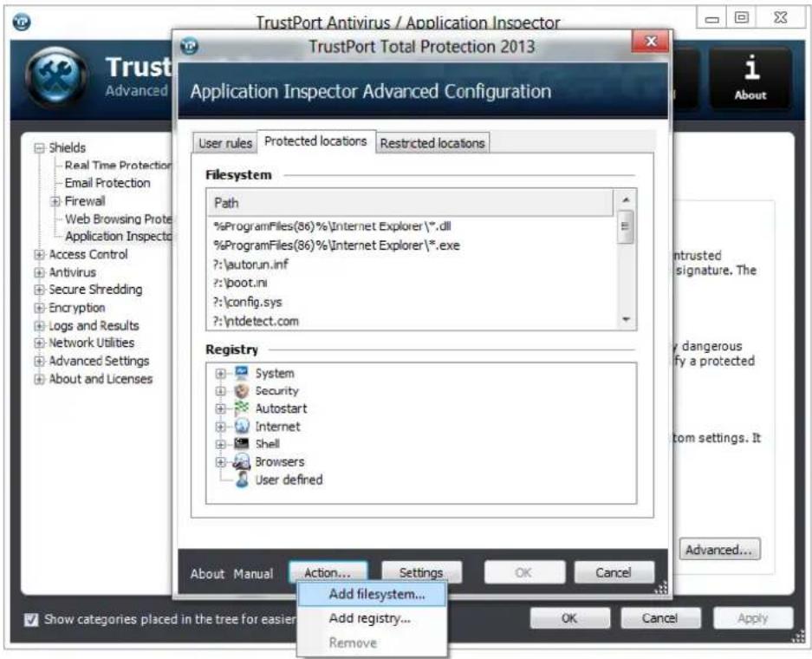Click the Advanced... button in main window
The width and height of the screenshot is (812, 659).
(719, 550)
